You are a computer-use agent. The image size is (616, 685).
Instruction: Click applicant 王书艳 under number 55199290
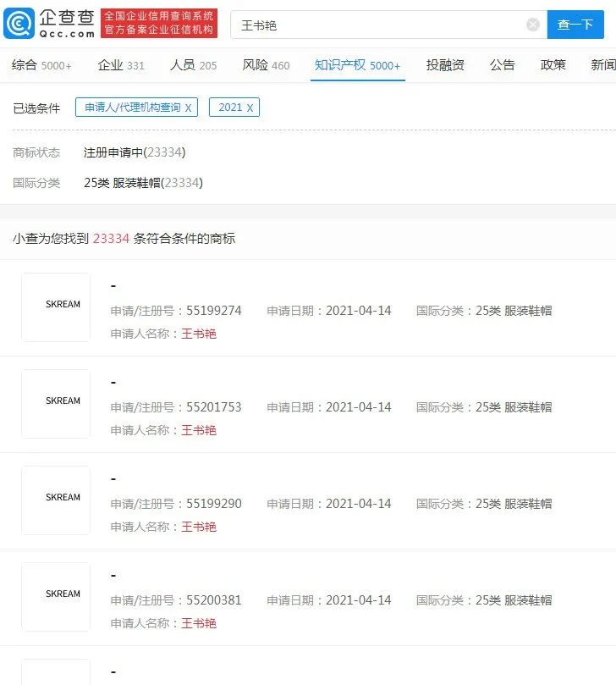[x=199, y=527]
